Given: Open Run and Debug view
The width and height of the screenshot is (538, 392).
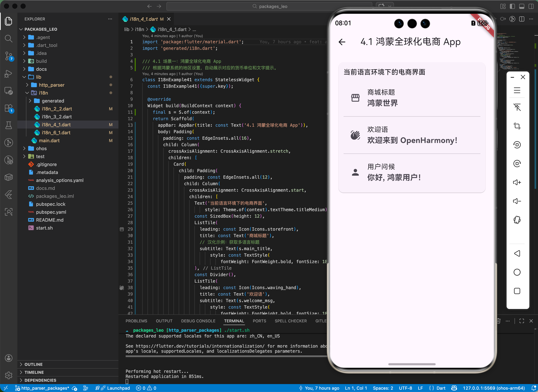Looking at the screenshot, I should point(8,74).
